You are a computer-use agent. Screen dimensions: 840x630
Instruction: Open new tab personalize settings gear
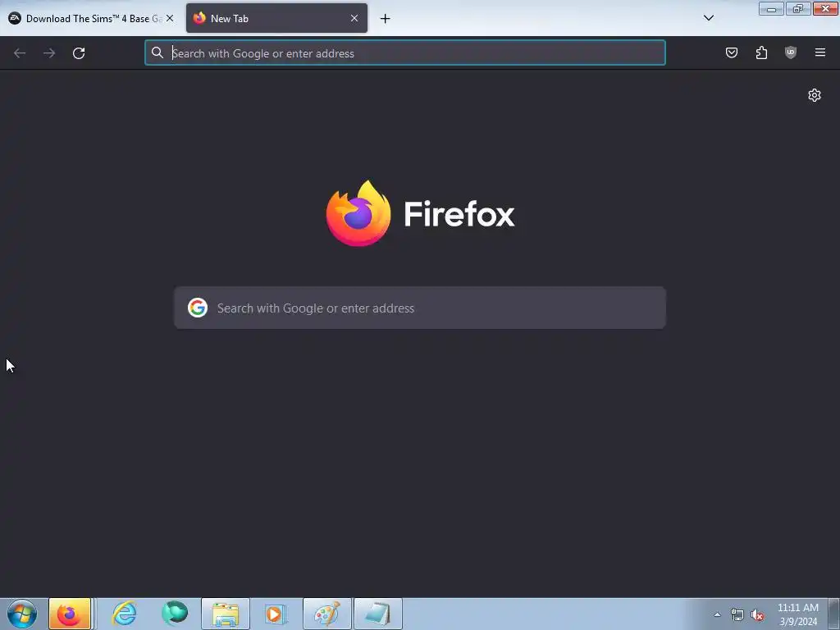[815, 95]
